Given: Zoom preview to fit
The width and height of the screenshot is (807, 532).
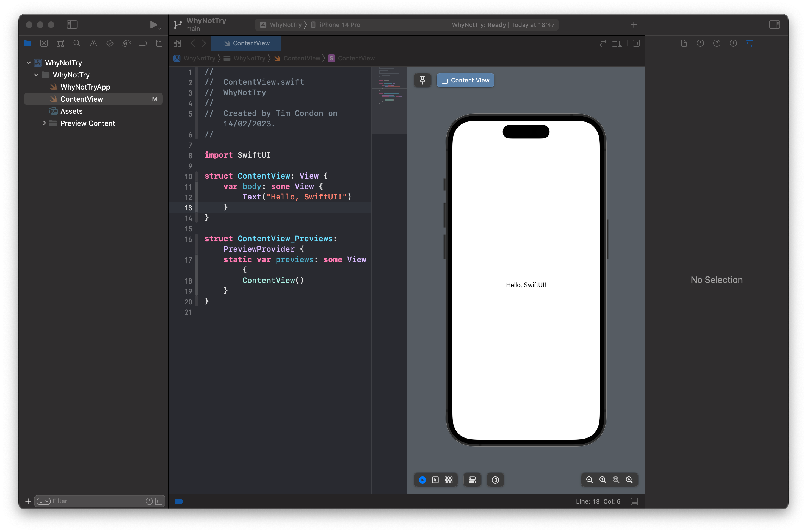Looking at the screenshot, I should [616, 480].
